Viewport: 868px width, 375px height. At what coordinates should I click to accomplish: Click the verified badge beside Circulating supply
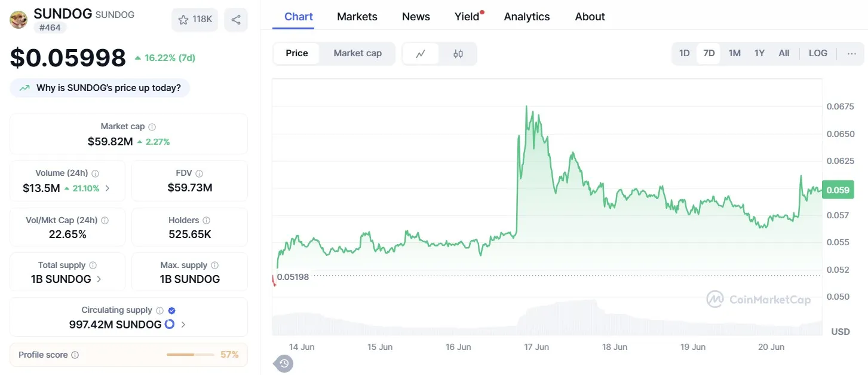click(171, 310)
